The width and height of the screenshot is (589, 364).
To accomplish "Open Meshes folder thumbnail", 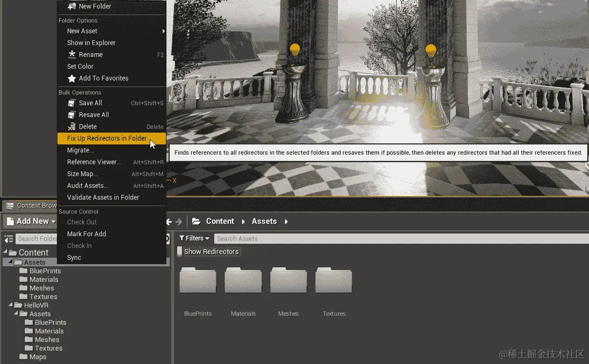I will (x=288, y=280).
